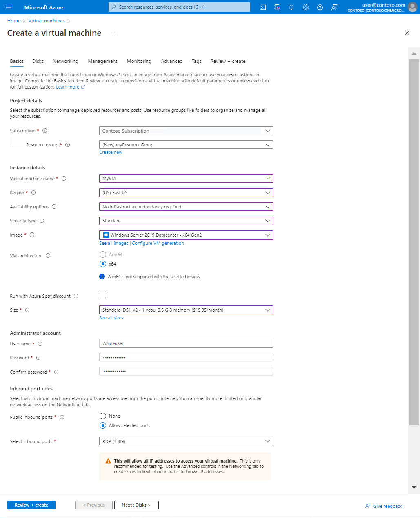Go to Home breadcrumb
The image size is (420, 518).
[14, 21]
